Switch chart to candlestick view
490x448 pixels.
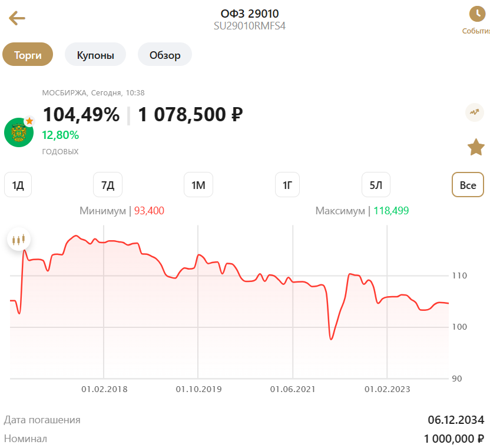19,239
